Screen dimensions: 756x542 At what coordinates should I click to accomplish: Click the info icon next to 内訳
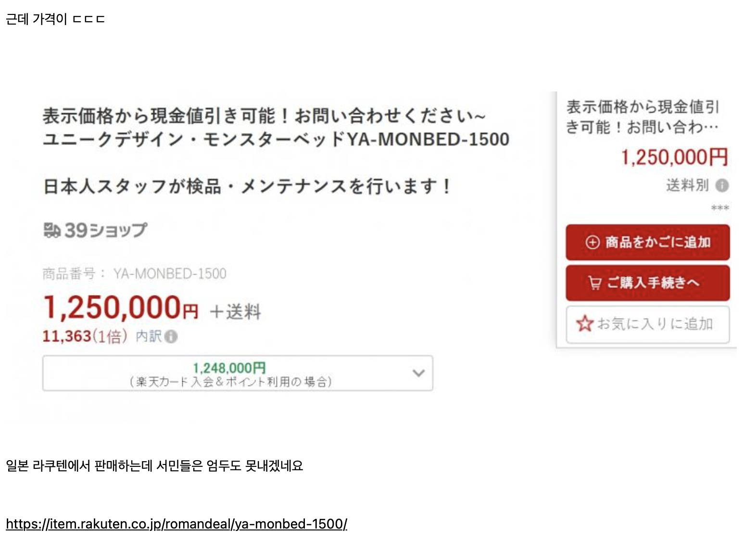pos(171,336)
